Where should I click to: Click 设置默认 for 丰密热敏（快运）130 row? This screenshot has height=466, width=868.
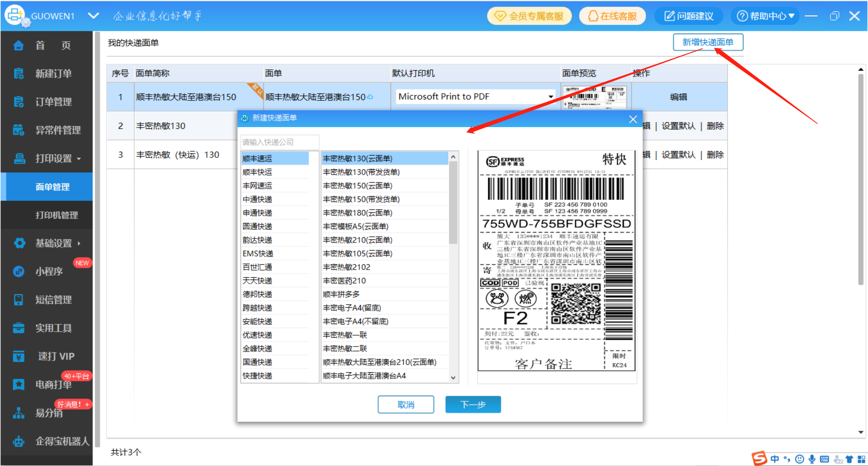(679, 155)
